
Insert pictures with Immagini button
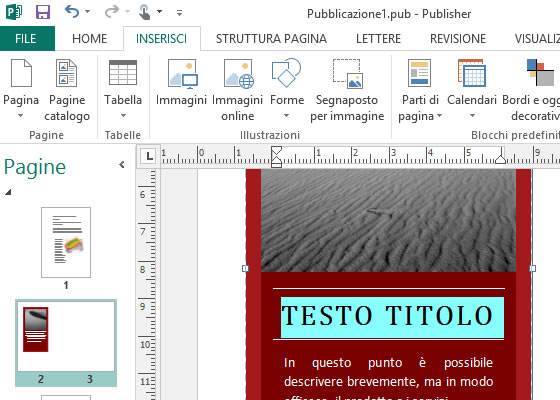[x=181, y=83]
